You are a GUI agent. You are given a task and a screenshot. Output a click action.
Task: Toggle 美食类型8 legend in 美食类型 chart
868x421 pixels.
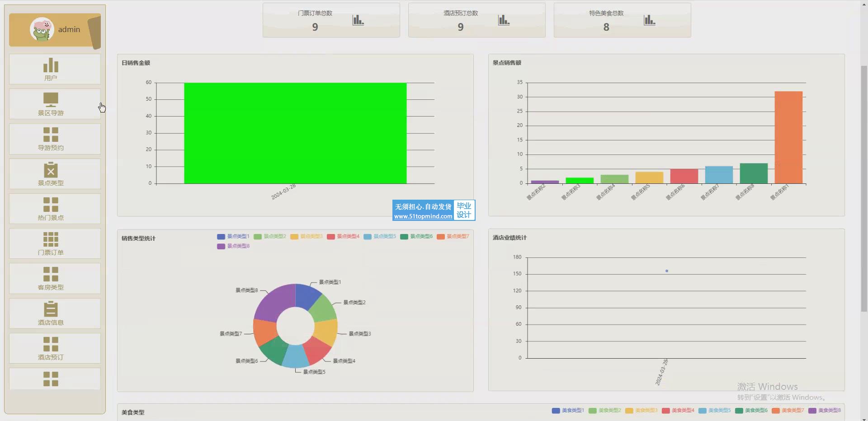click(825, 411)
